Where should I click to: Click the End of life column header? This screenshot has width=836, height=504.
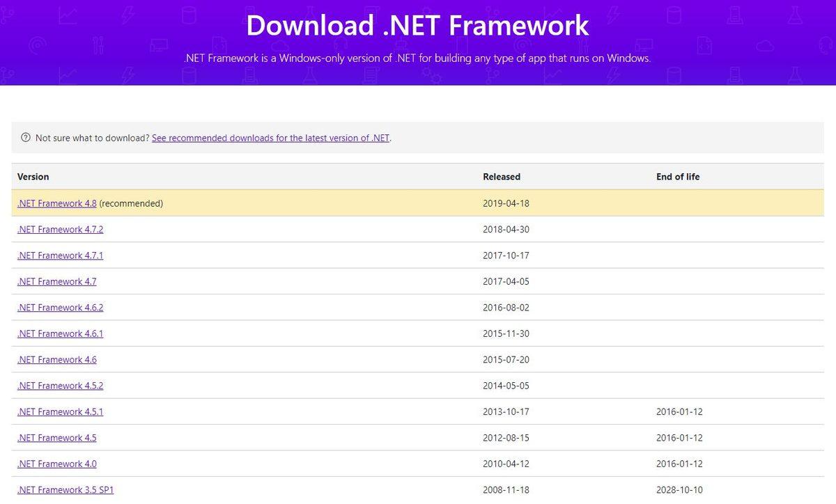(x=677, y=177)
